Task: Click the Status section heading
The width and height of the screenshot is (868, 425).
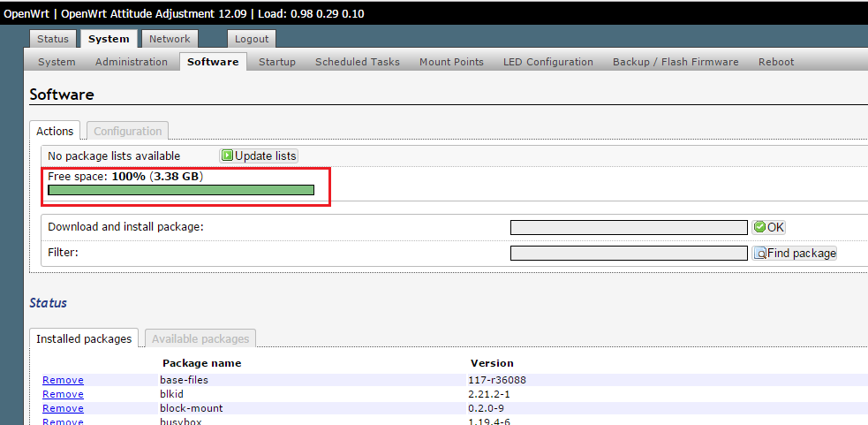Action: pyautogui.click(x=49, y=303)
